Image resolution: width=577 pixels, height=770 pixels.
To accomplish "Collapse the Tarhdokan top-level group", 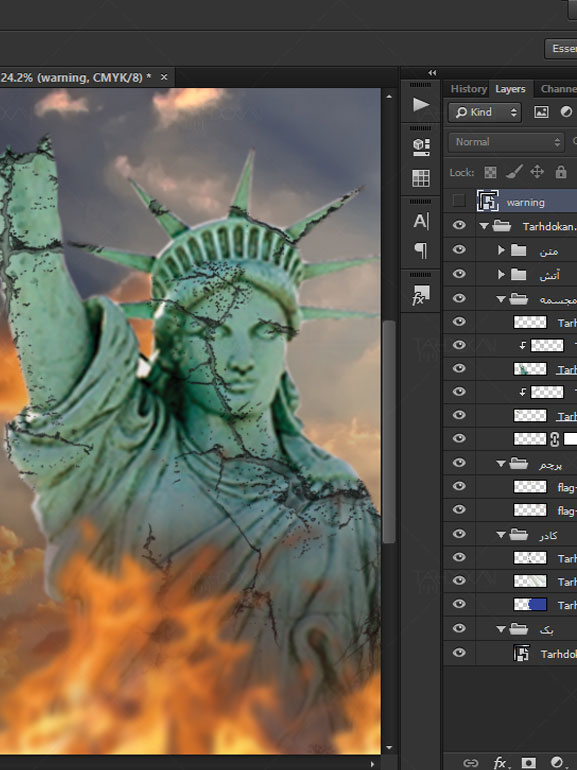I will click(484, 226).
